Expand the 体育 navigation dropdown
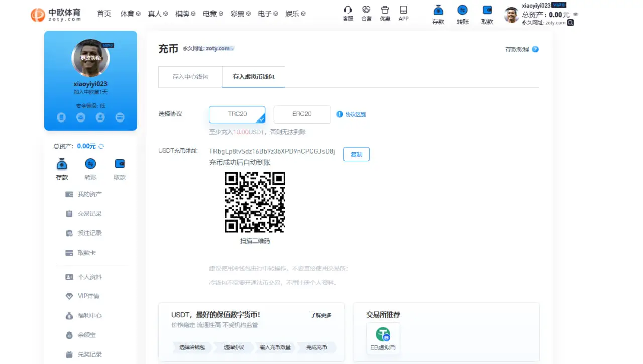This screenshot has width=643, height=364. (130, 14)
